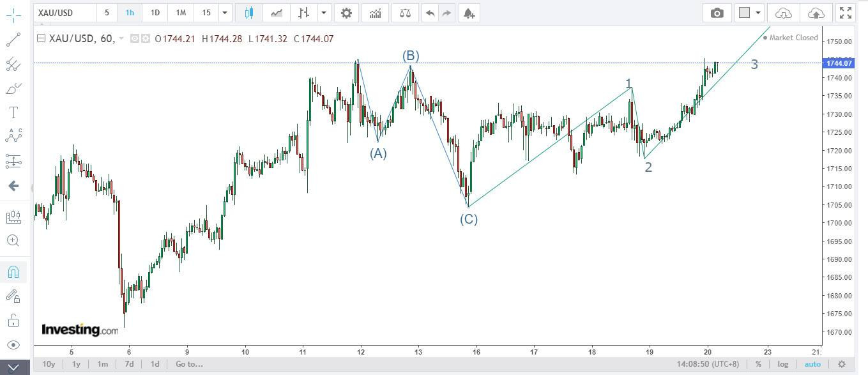Select the brush drawing tool
The width and height of the screenshot is (868, 375).
tap(13, 89)
